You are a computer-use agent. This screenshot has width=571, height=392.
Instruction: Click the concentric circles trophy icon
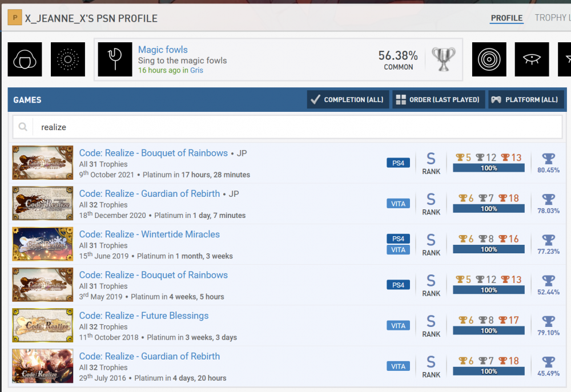[x=489, y=59]
